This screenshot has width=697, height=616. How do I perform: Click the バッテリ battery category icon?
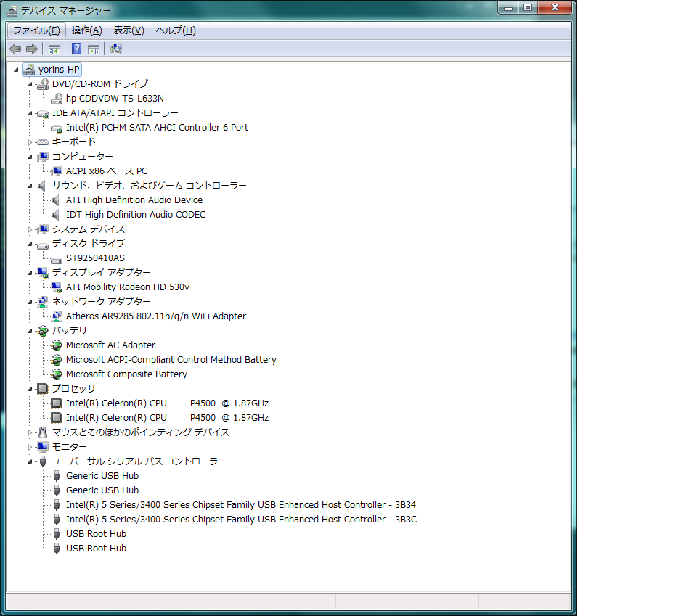coord(43,331)
